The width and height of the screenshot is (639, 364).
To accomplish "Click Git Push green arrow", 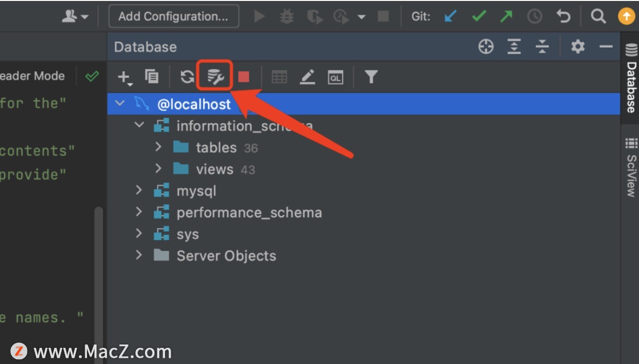I will coord(506,17).
